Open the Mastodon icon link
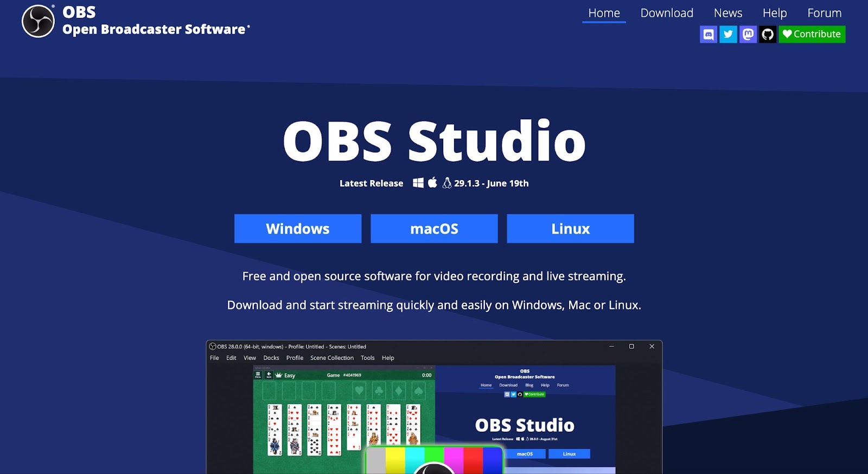This screenshot has width=868, height=474. [x=748, y=34]
